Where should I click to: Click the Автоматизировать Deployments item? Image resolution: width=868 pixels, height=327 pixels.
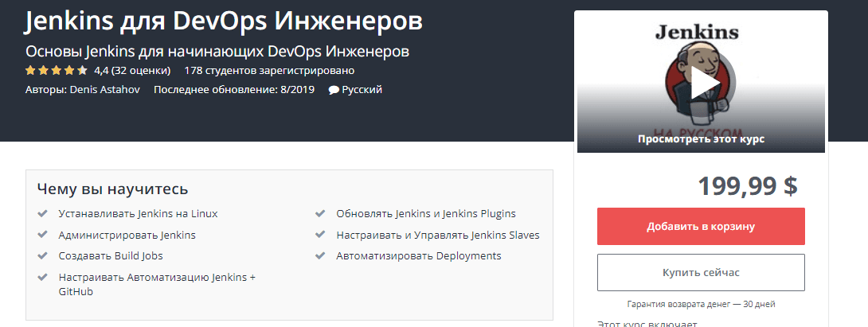[419, 256]
